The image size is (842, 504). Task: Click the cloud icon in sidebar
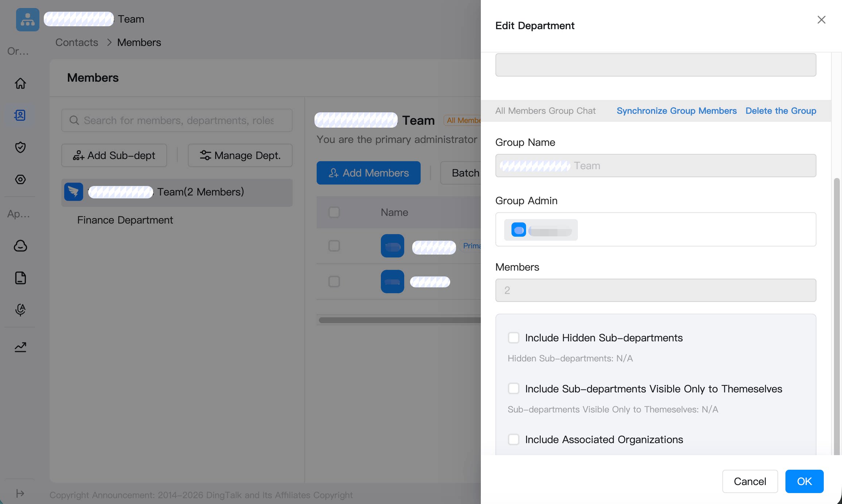click(20, 246)
